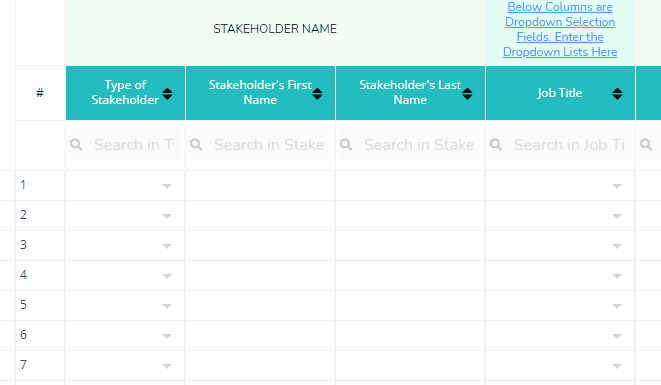Open Type of Stakeholder dropdown in row 4
The image size is (661, 385).
[x=167, y=276]
